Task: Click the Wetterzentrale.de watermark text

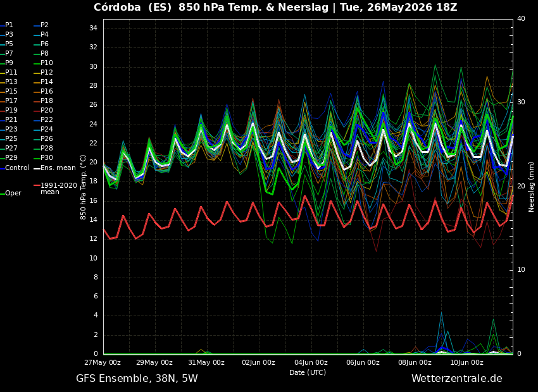Action: (x=457, y=379)
